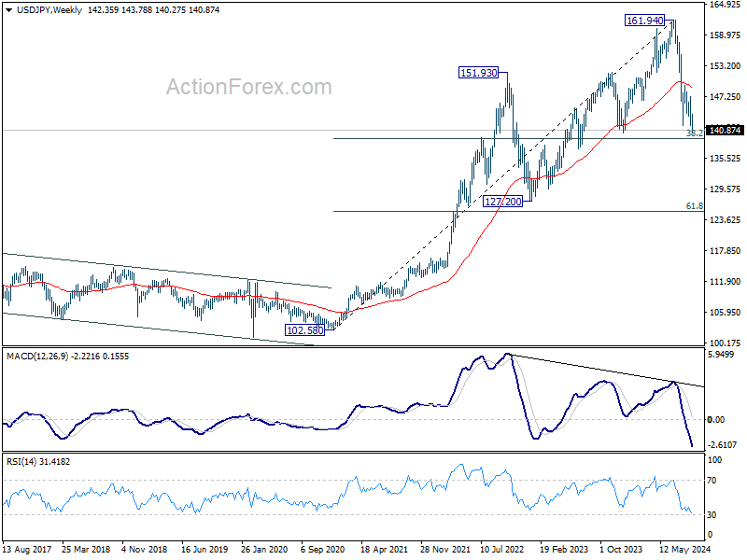747x560 pixels.
Task: Select the RSI scale value 100
Action: (714, 460)
